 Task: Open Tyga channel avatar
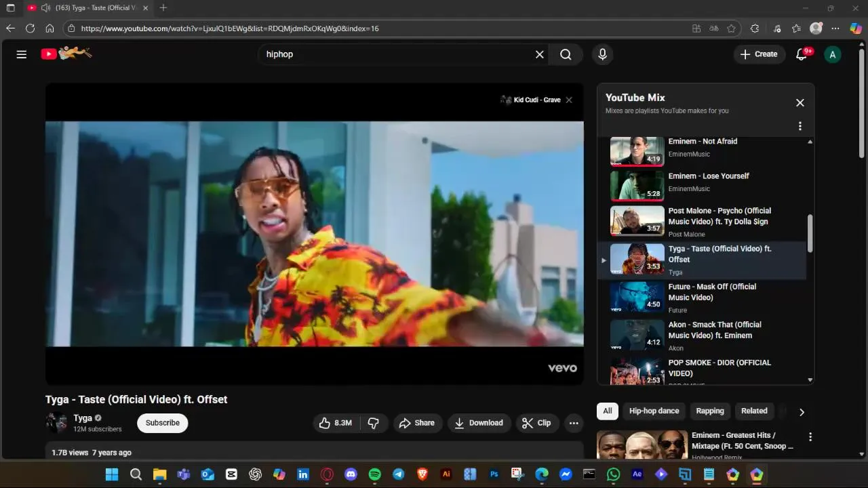[x=56, y=423]
